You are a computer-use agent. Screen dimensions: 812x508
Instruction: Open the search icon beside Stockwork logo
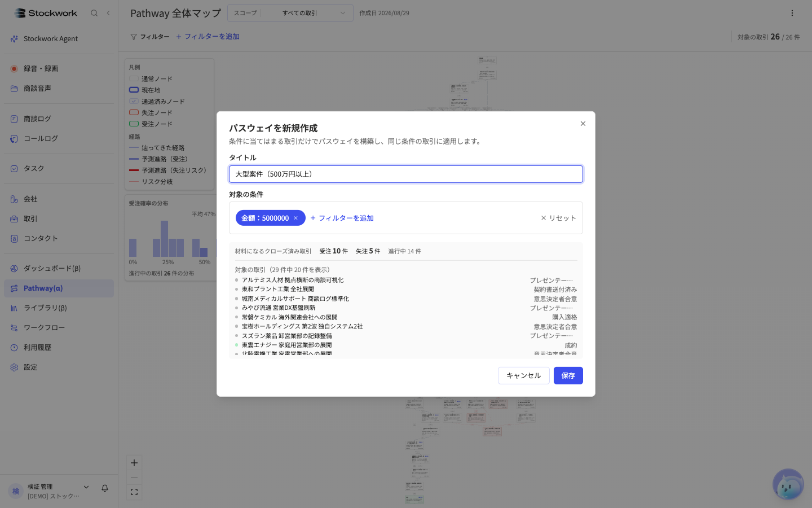click(94, 13)
